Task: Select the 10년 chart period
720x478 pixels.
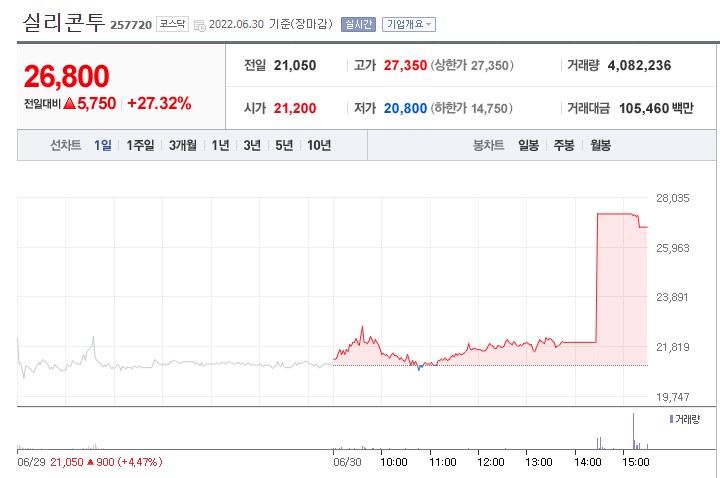Action: click(x=319, y=146)
